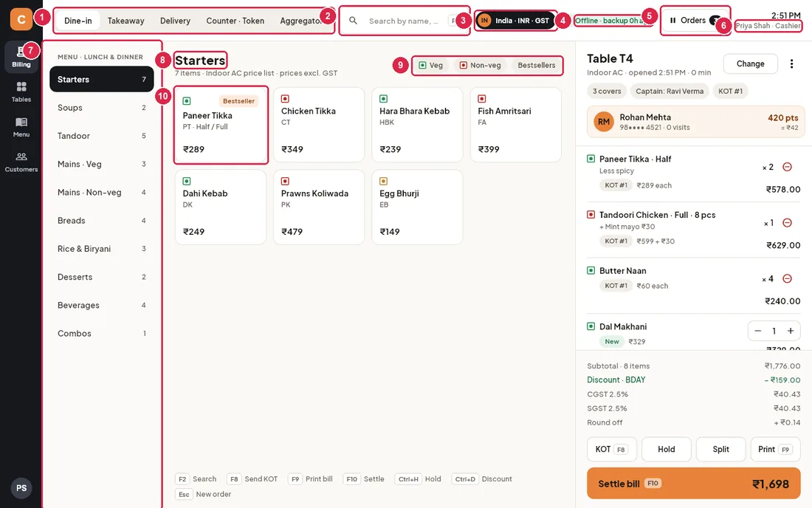Select the Dine-in tab
Screen dimensions: 812x508
click(78, 21)
